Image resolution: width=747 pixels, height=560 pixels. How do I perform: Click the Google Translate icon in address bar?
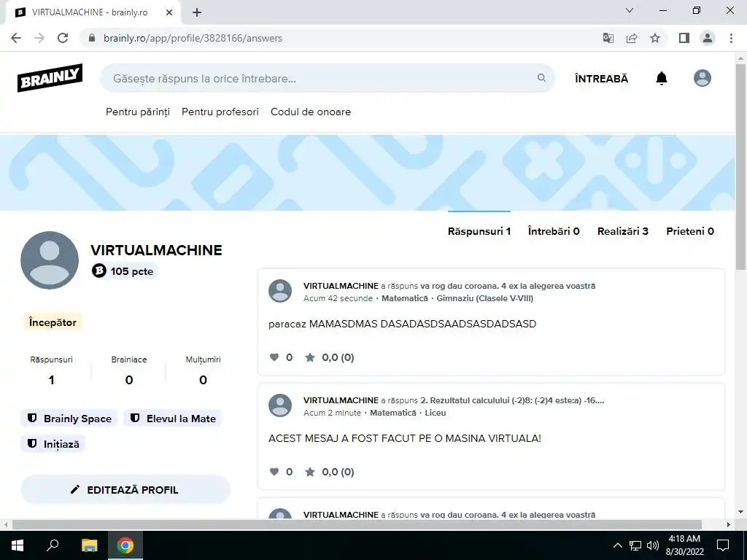pyautogui.click(x=608, y=38)
